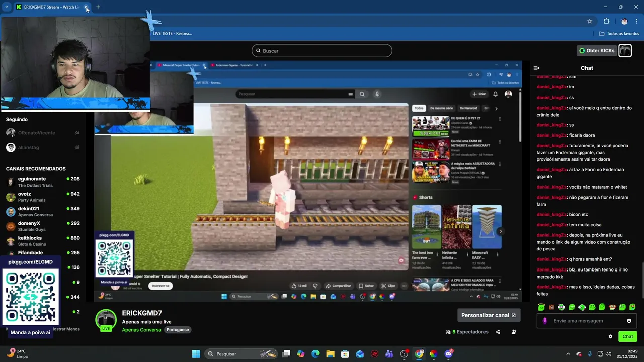Click the message "q horas amanhã ent?"

point(590,259)
